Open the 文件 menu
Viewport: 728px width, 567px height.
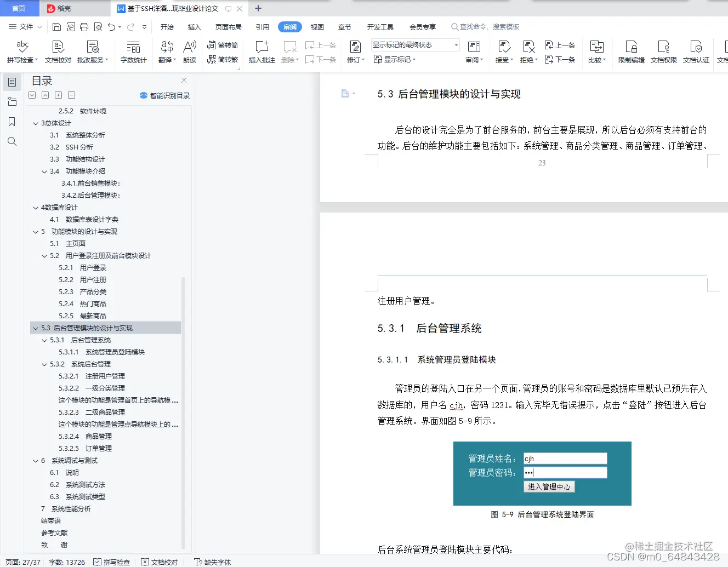[x=25, y=26]
